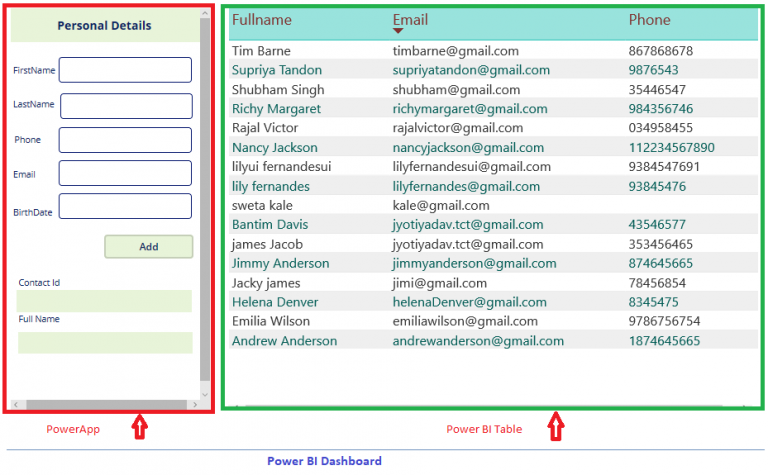
Task: Click the PowerApp vertical scrollbar track
Action: click(x=205, y=200)
